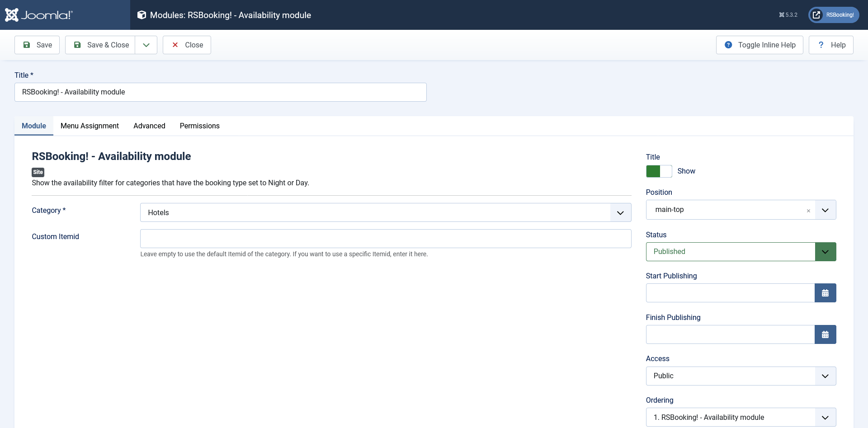Viewport: 868px width, 428px height.
Task: Click the module heading 'RSBooking! - Availability module'
Action: pos(111,156)
